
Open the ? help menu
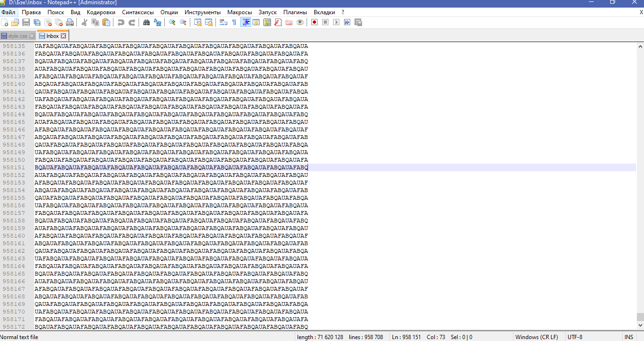[x=343, y=12]
